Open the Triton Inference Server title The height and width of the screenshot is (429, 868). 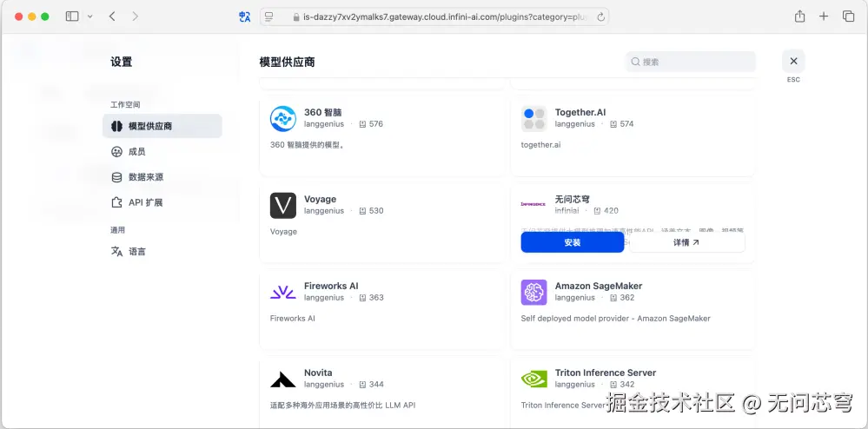tap(606, 373)
